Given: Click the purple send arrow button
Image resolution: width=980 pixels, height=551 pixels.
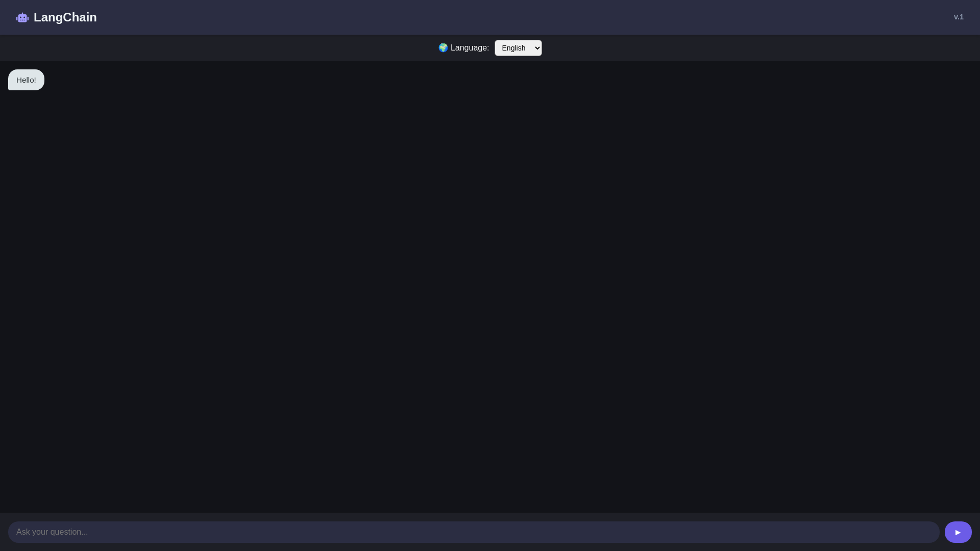Looking at the screenshot, I should pos(958,532).
